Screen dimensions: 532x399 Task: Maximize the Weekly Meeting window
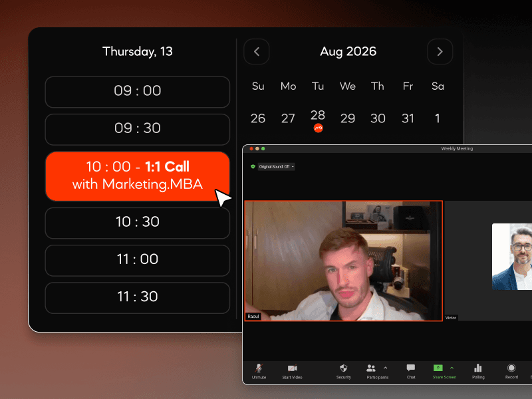pyautogui.click(x=263, y=148)
